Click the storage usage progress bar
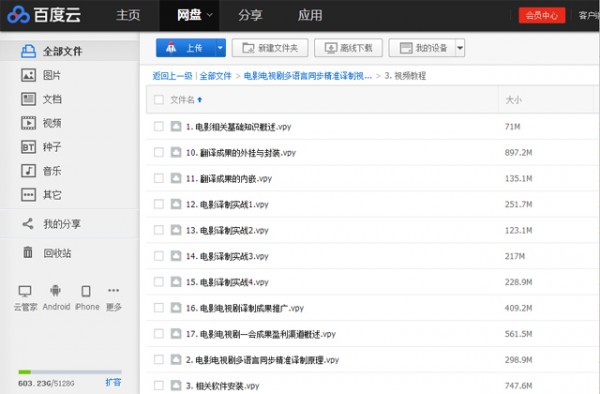This screenshot has height=394, width=600. 70,372
